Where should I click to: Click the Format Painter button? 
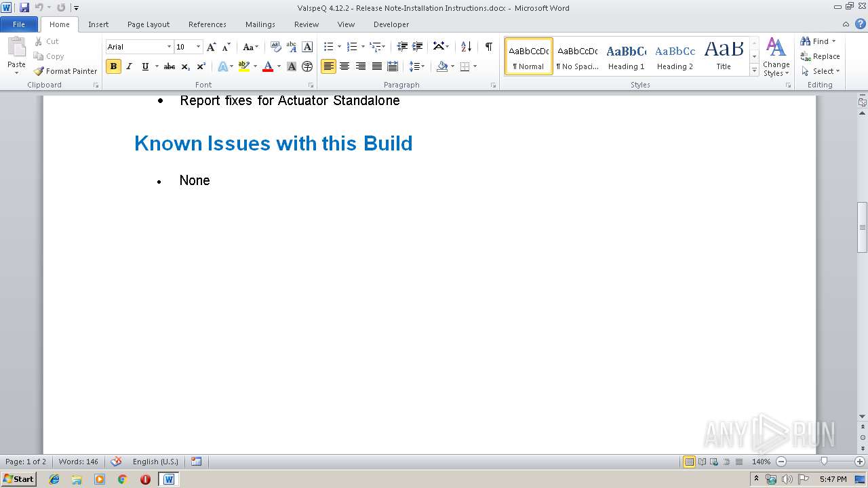[66, 71]
